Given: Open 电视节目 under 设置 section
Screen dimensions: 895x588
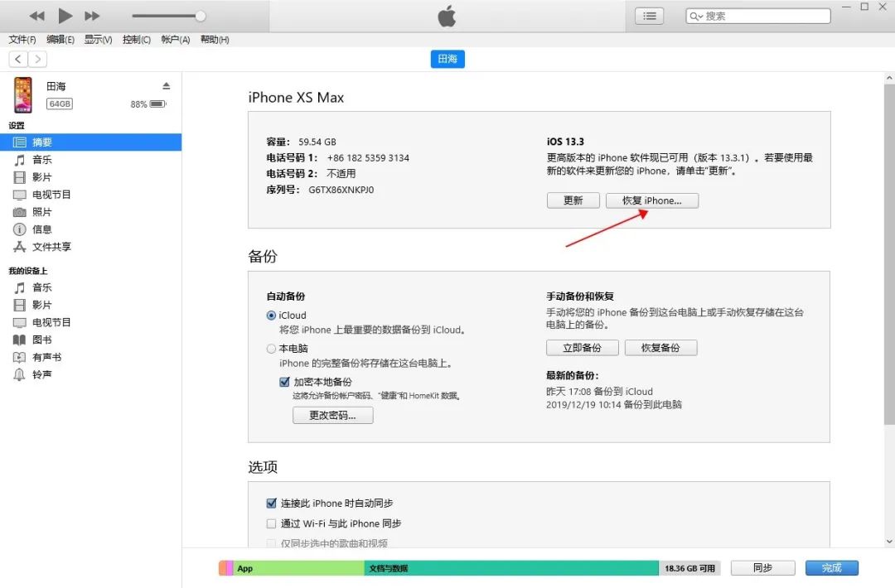Looking at the screenshot, I should click(91, 195).
